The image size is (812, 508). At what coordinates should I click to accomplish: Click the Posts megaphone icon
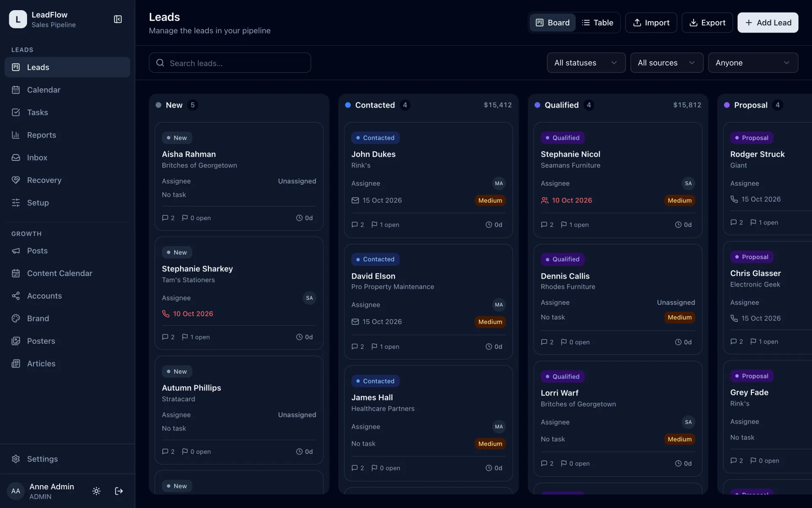click(16, 251)
